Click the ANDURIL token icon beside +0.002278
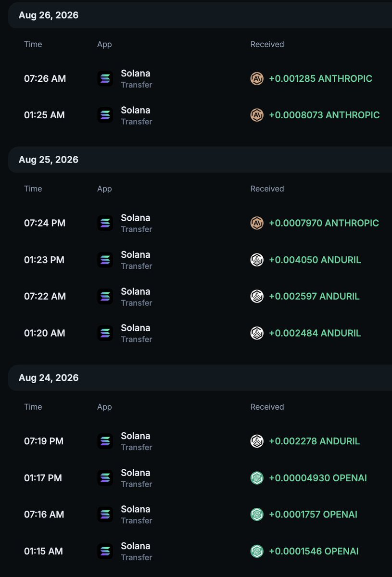This screenshot has width=392, height=577. pyautogui.click(x=257, y=441)
